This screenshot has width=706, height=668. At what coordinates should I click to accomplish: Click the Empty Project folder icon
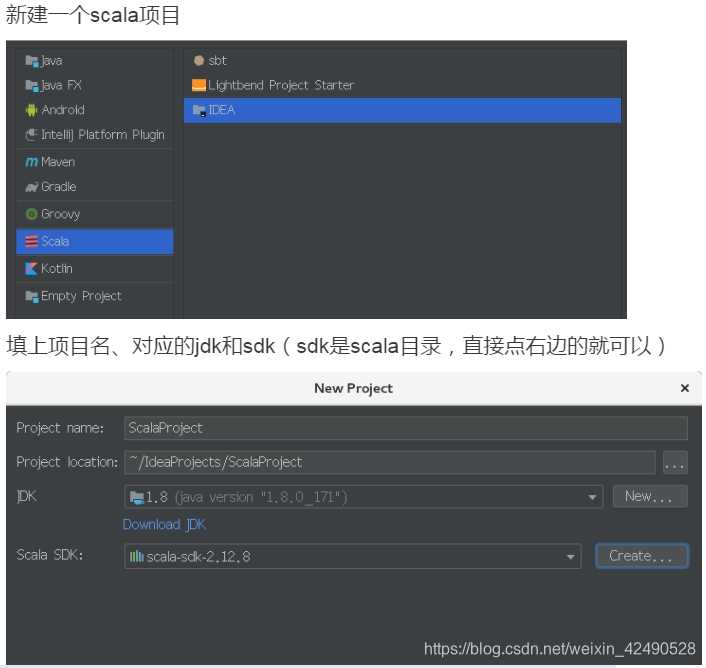click(x=32, y=297)
